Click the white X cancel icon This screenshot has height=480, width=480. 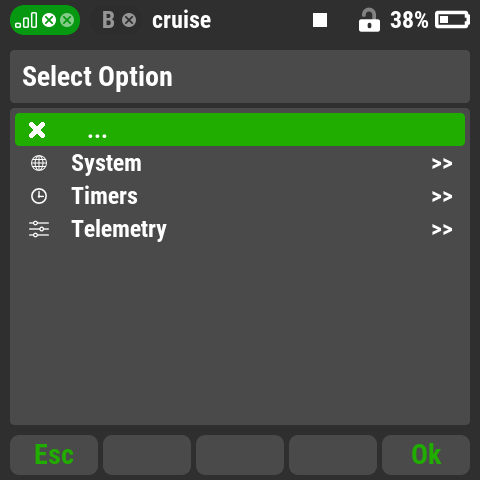click(37, 130)
